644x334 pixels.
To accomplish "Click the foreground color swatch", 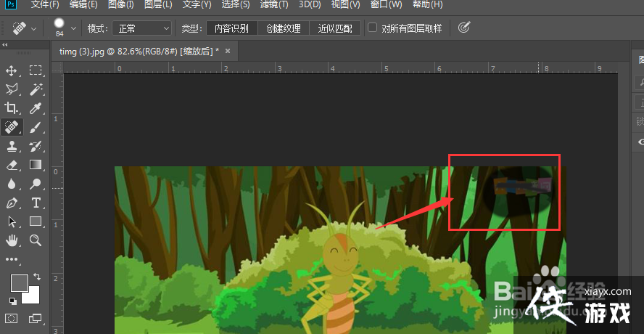I will 19,283.
